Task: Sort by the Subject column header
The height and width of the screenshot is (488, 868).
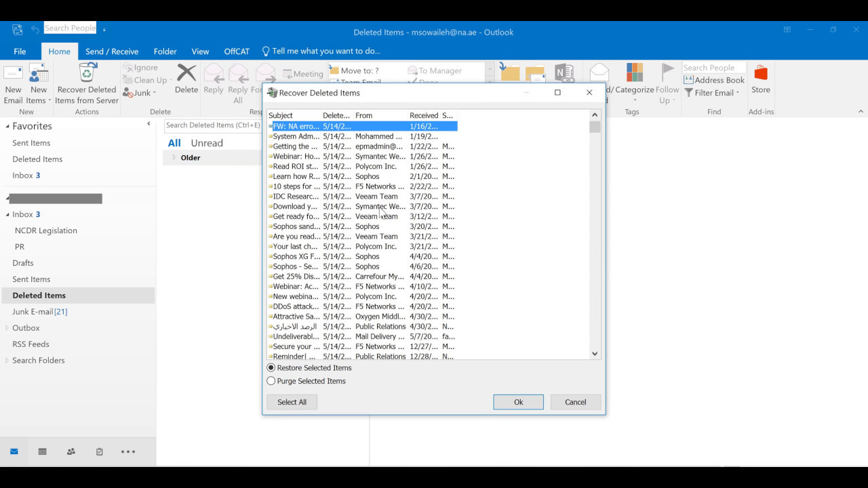Action: click(x=294, y=116)
